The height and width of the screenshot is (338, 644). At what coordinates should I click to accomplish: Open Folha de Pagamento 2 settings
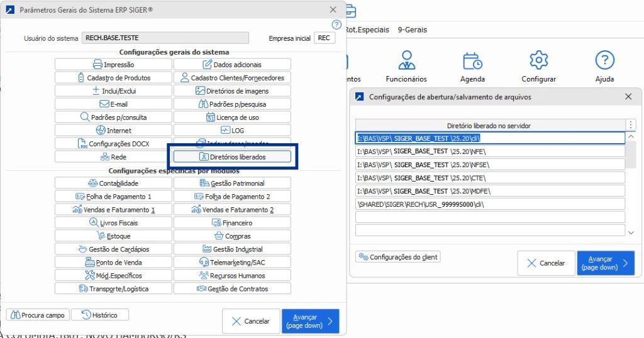click(x=232, y=196)
